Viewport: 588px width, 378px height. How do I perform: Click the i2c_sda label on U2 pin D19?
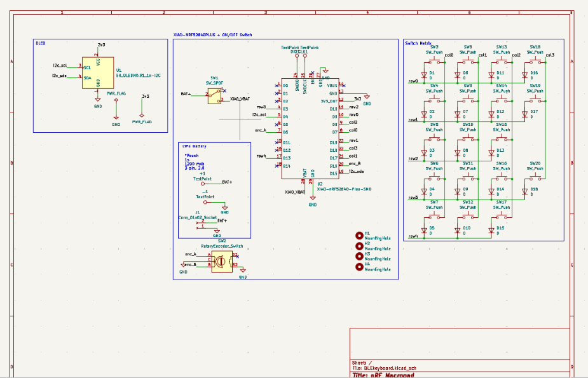[x=356, y=172]
